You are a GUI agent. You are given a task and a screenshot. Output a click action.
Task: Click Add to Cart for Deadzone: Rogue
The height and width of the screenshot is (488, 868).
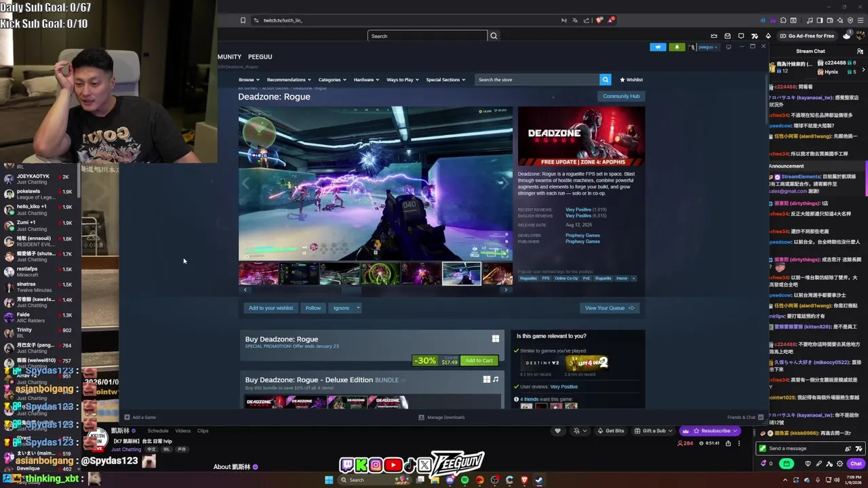(479, 361)
